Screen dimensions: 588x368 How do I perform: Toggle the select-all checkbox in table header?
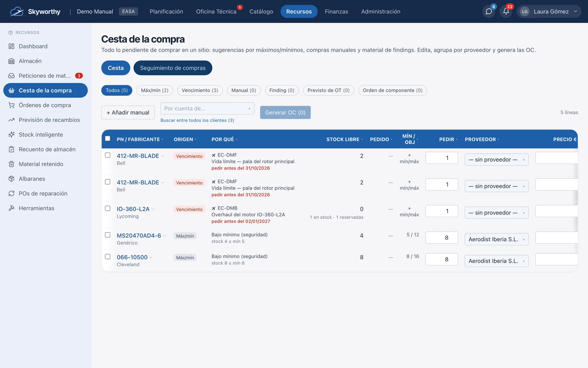tap(108, 138)
